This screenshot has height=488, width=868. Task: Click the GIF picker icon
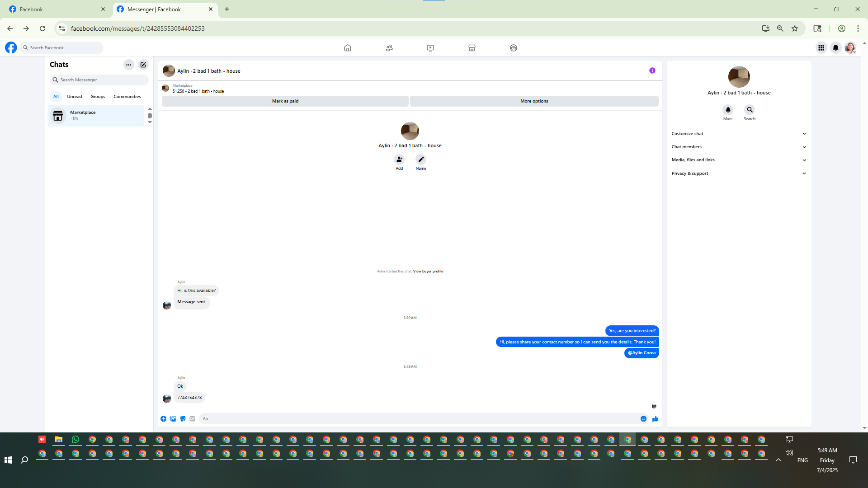pyautogui.click(x=193, y=419)
